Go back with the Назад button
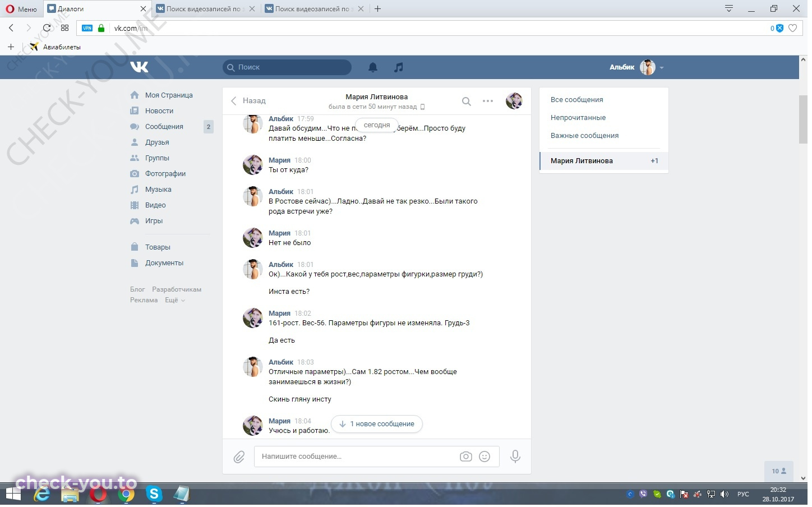 click(x=248, y=101)
